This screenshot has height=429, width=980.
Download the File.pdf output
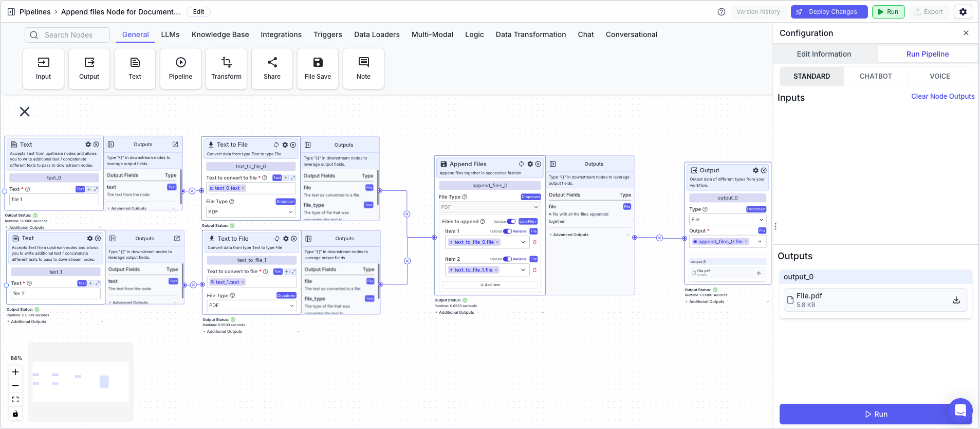(x=956, y=300)
